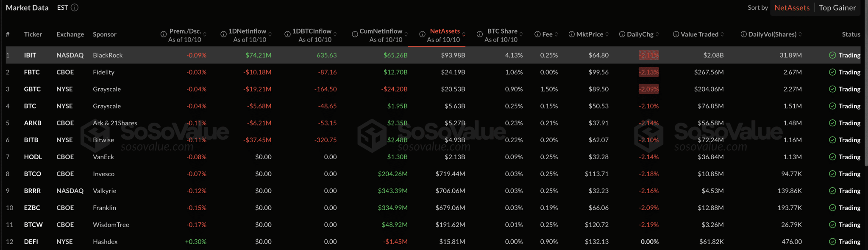
Task: Sort by DailyChg column arrows
Action: (657, 34)
